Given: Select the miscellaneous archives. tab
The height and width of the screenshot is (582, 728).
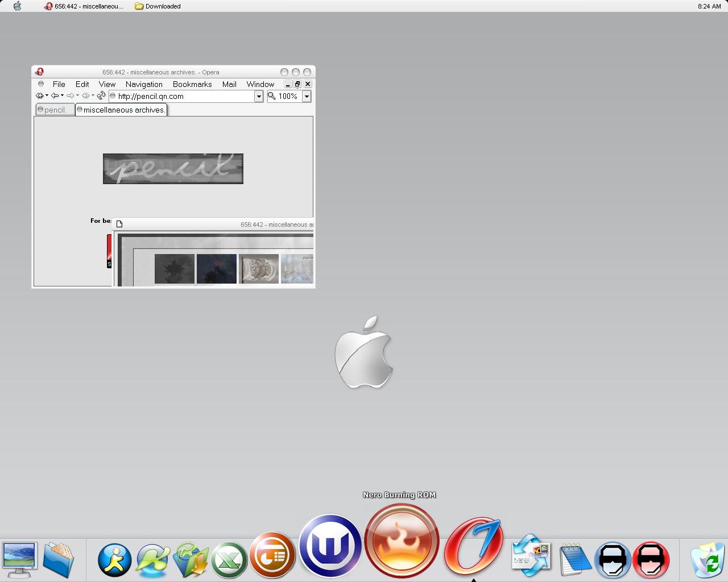Looking at the screenshot, I should coord(121,110).
